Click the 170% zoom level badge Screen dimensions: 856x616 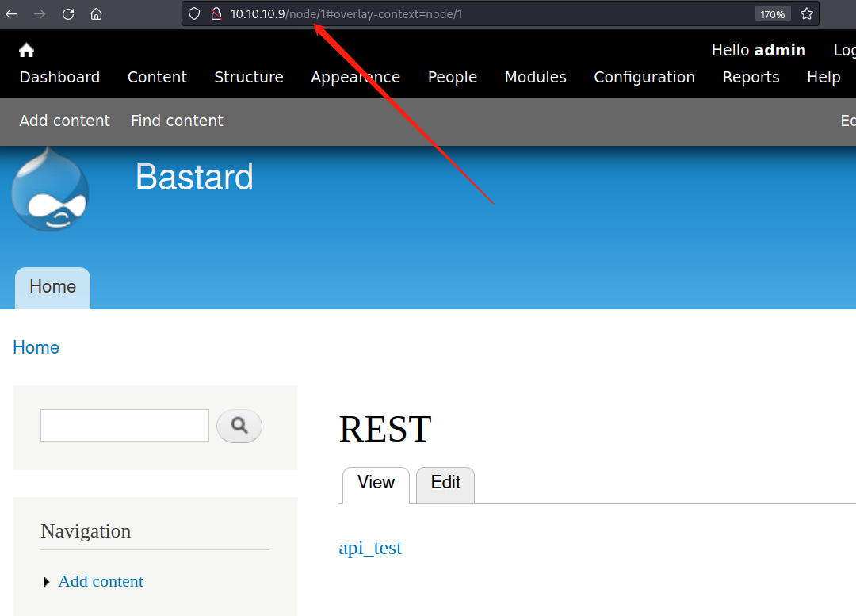[x=772, y=13]
